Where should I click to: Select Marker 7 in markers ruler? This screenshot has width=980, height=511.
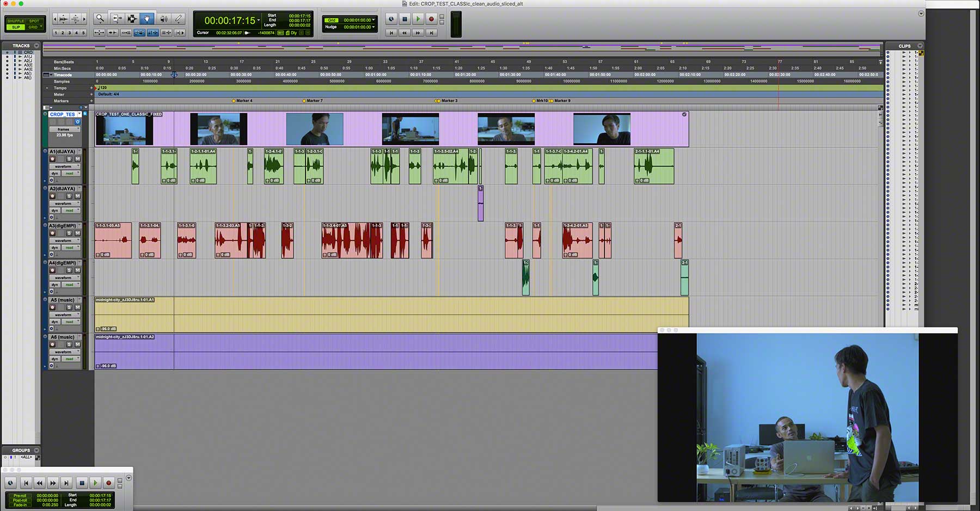click(x=313, y=101)
